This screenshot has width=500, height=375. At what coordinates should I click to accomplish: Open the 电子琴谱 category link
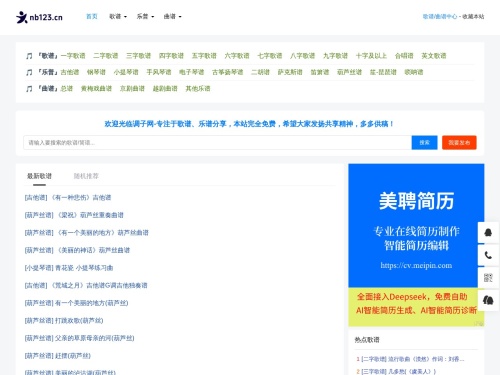191,72
